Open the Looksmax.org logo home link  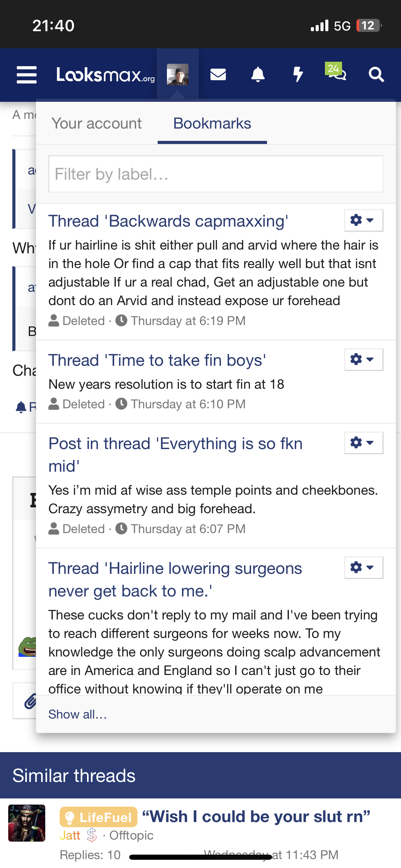tap(106, 74)
